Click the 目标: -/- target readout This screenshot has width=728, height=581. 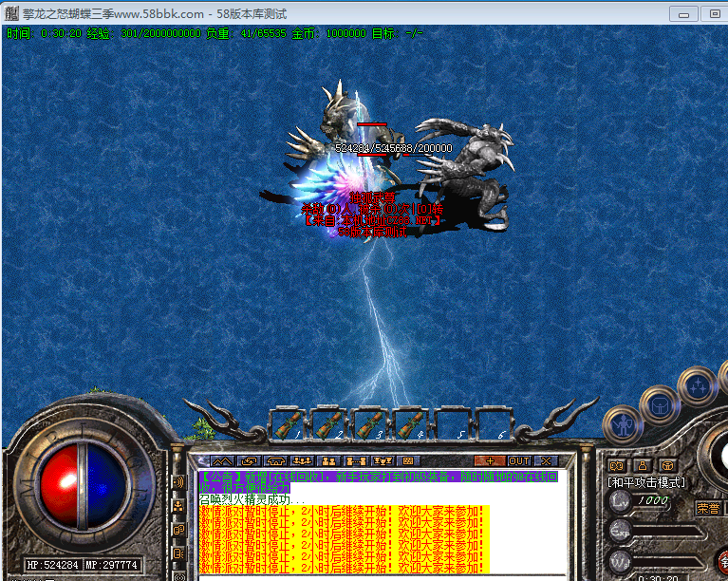(398, 33)
